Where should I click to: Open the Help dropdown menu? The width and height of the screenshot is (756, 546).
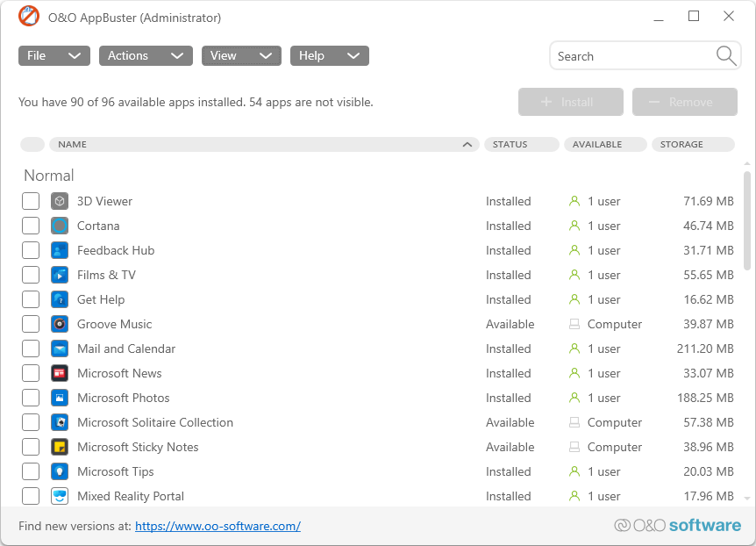coord(329,55)
